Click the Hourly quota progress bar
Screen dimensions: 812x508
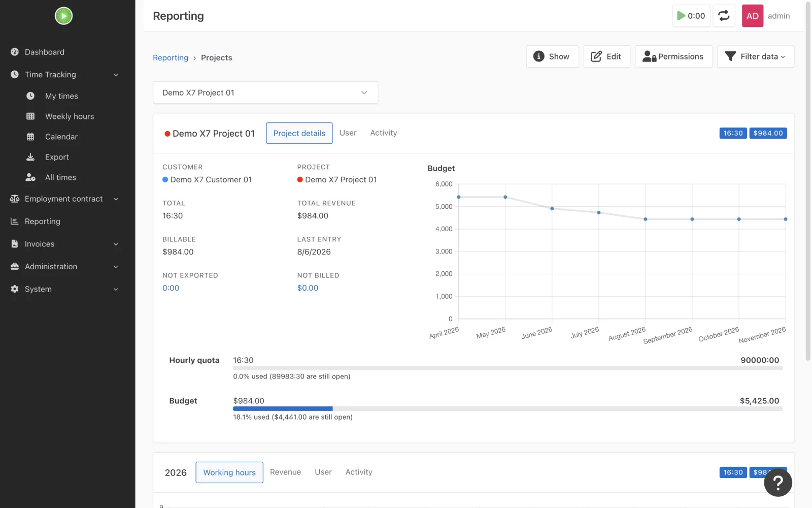507,368
